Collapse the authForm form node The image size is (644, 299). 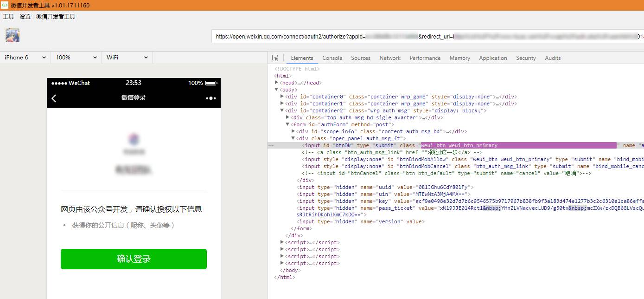tap(288, 124)
